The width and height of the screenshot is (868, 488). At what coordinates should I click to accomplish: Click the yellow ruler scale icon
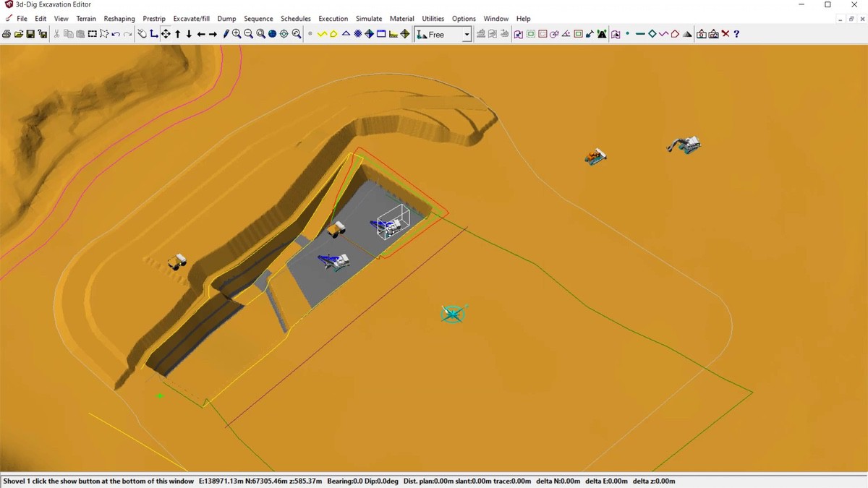point(393,34)
